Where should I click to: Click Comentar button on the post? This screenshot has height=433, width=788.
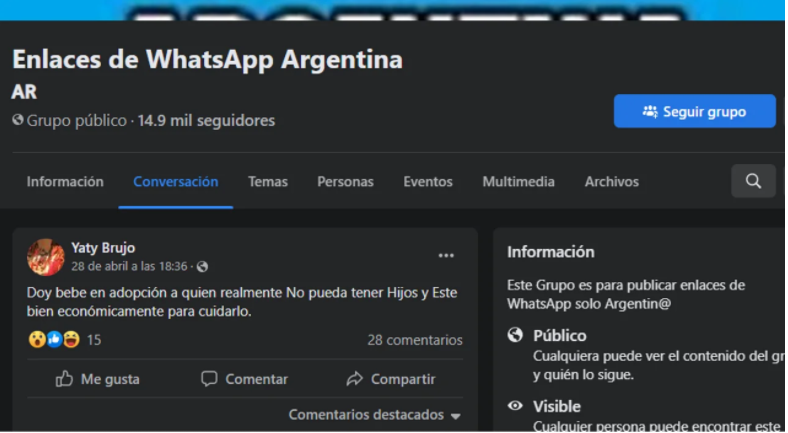pyautogui.click(x=244, y=379)
